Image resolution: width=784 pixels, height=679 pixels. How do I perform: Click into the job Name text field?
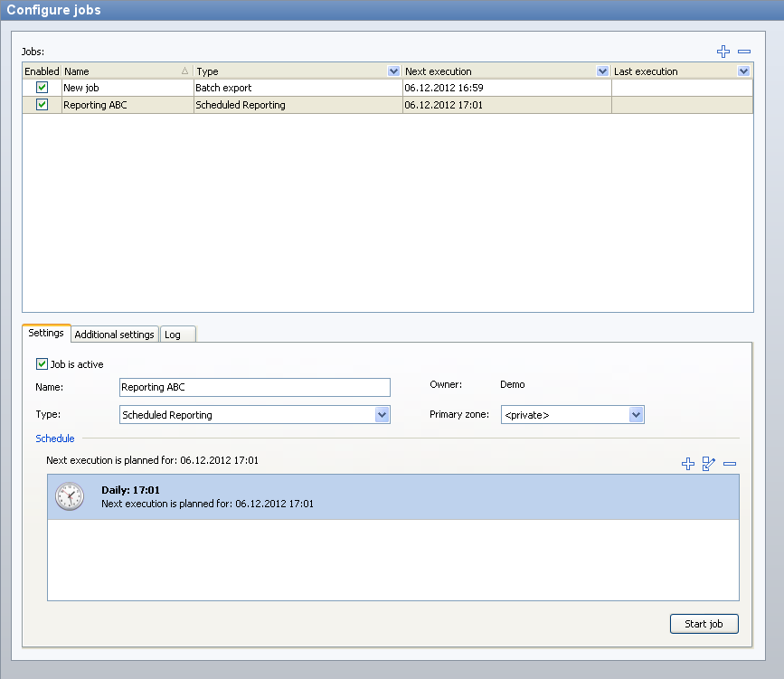254,387
